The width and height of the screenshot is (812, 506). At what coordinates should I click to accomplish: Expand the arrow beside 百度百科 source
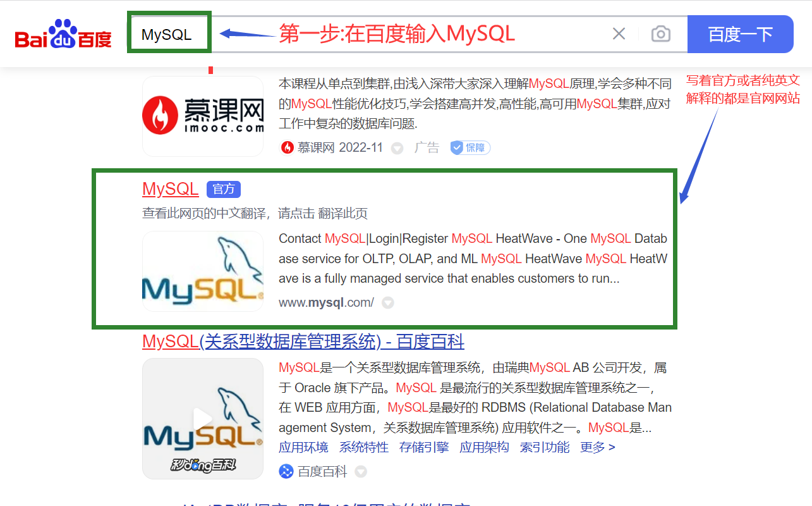361,472
